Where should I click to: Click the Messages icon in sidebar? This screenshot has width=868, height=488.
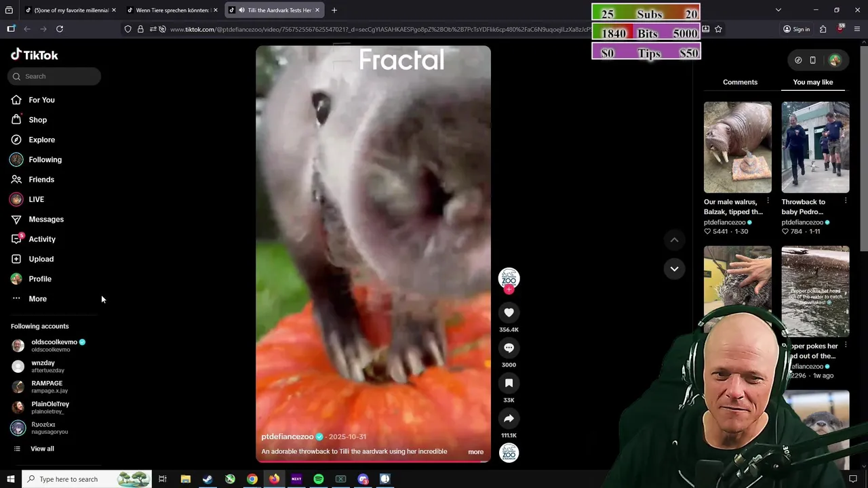16,219
